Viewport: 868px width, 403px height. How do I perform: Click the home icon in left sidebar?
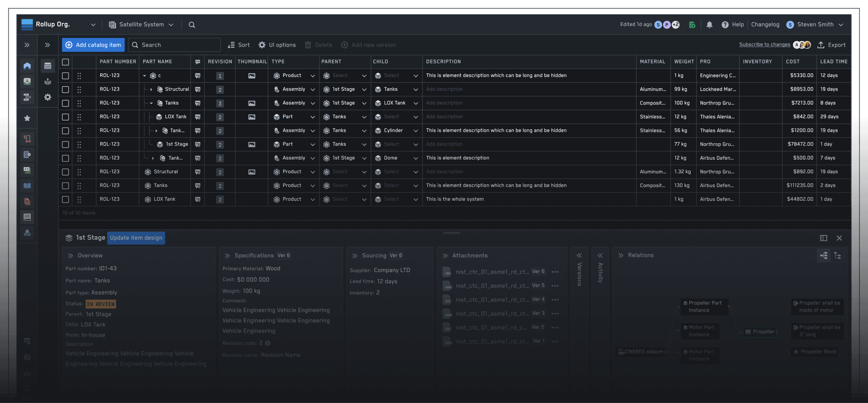[27, 66]
